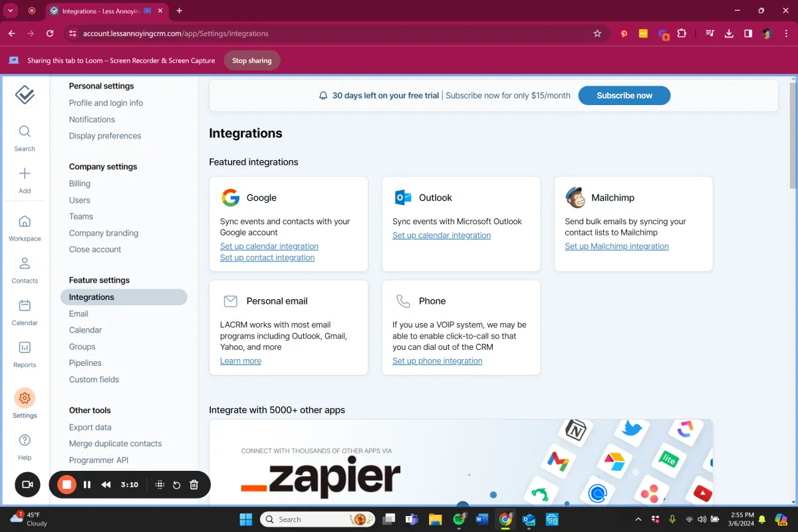This screenshot has width=798, height=532.
Task: Stop the Loom recording
Action: point(66,485)
